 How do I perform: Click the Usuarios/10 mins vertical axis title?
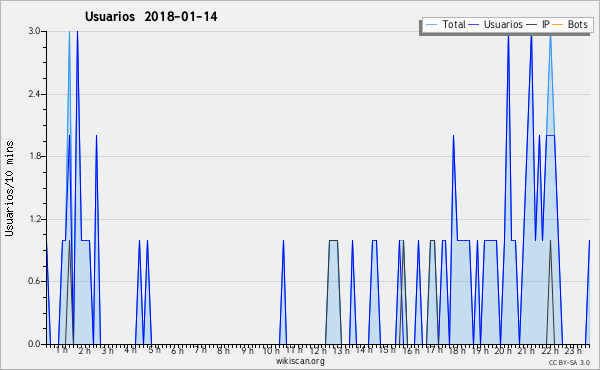pyautogui.click(x=9, y=188)
